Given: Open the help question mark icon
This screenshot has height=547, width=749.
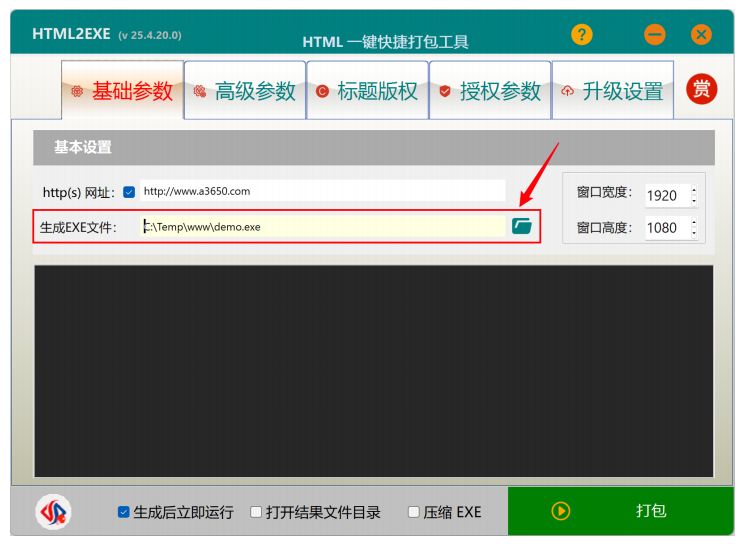Looking at the screenshot, I should (581, 34).
